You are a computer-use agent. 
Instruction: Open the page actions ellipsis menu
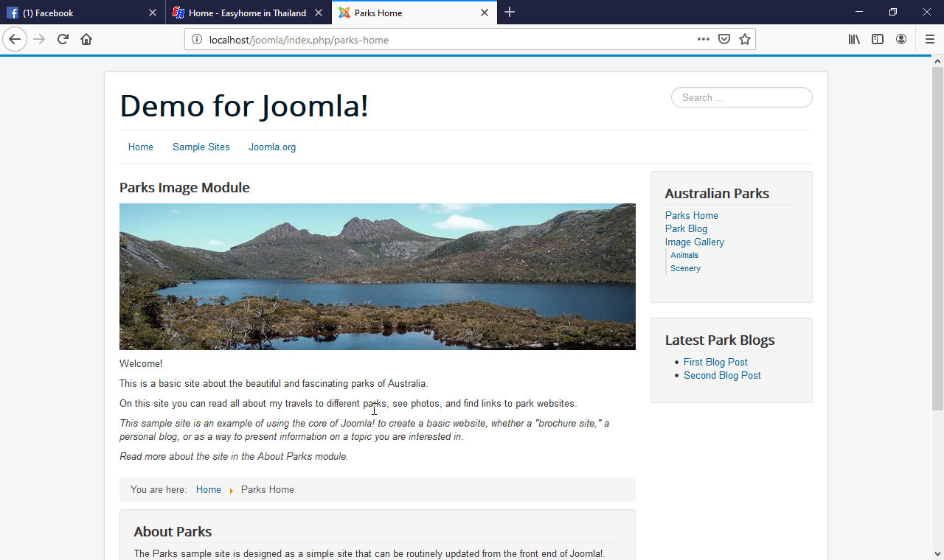[x=703, y=40]
